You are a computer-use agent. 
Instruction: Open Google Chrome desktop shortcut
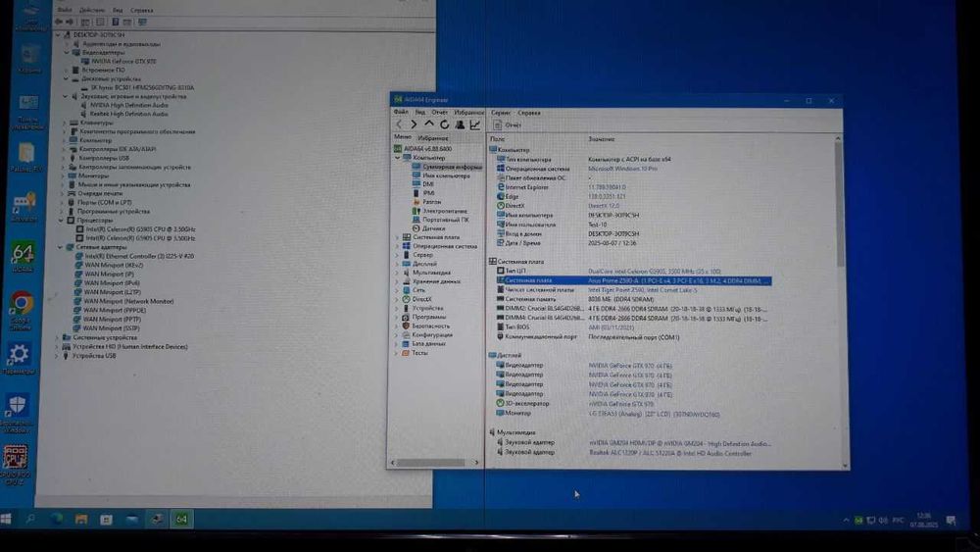22,312
